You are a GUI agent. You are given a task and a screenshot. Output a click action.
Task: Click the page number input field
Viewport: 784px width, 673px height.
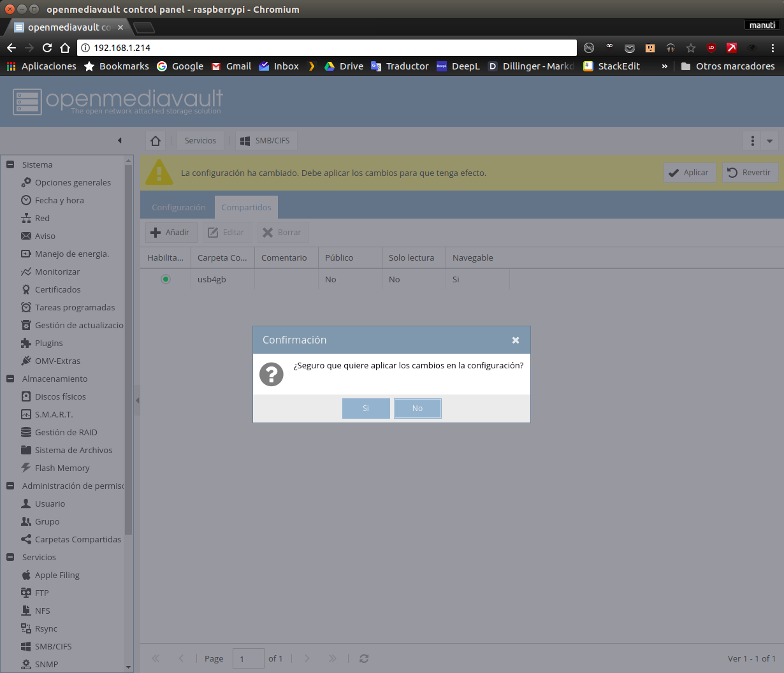[x=248, y=658]
